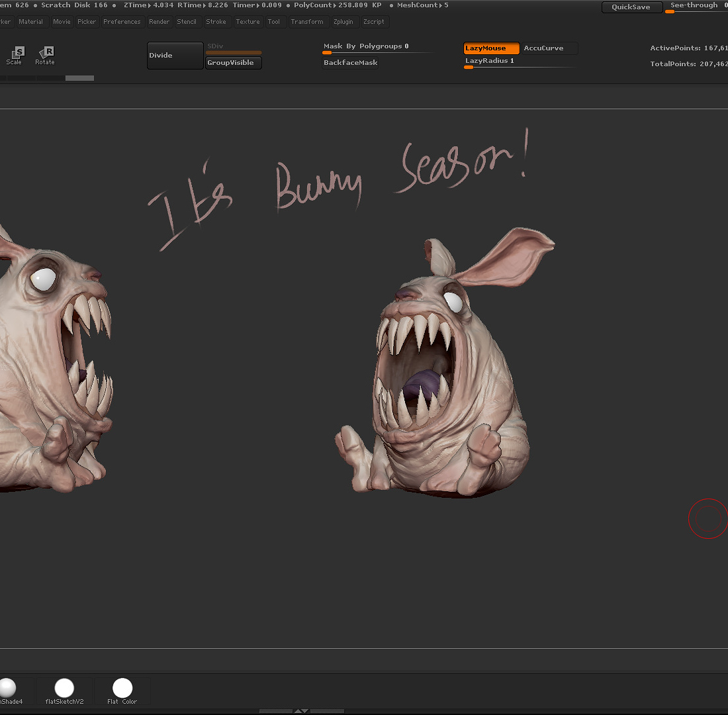
Task: Adjust Mask By Polygroups slider
Action: 379,48
